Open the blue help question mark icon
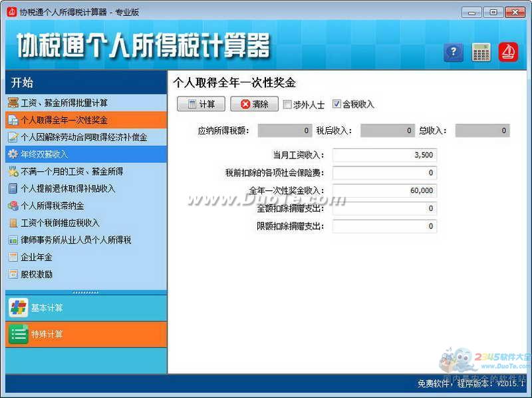The image size is (532, 398). point(454,53)
